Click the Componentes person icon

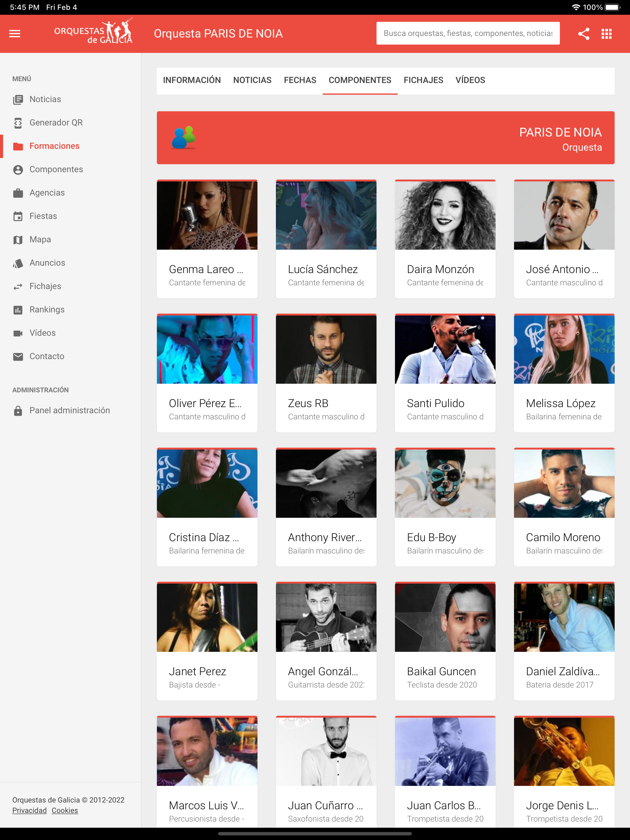coord(18,169)
